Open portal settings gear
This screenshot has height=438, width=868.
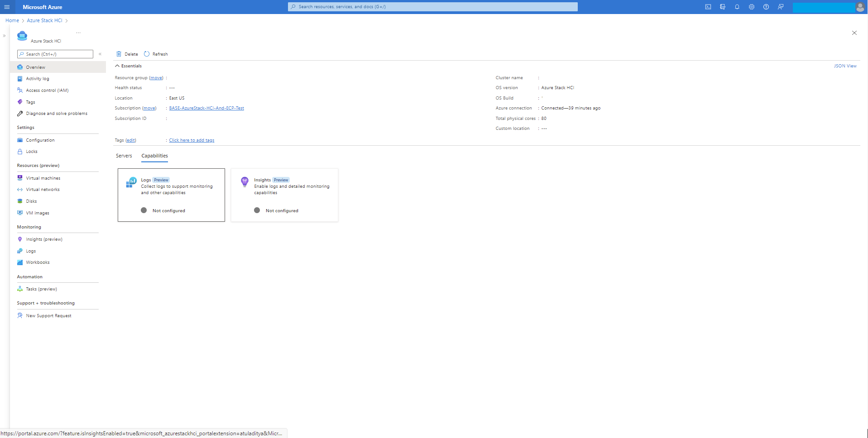tap(752, 7)
